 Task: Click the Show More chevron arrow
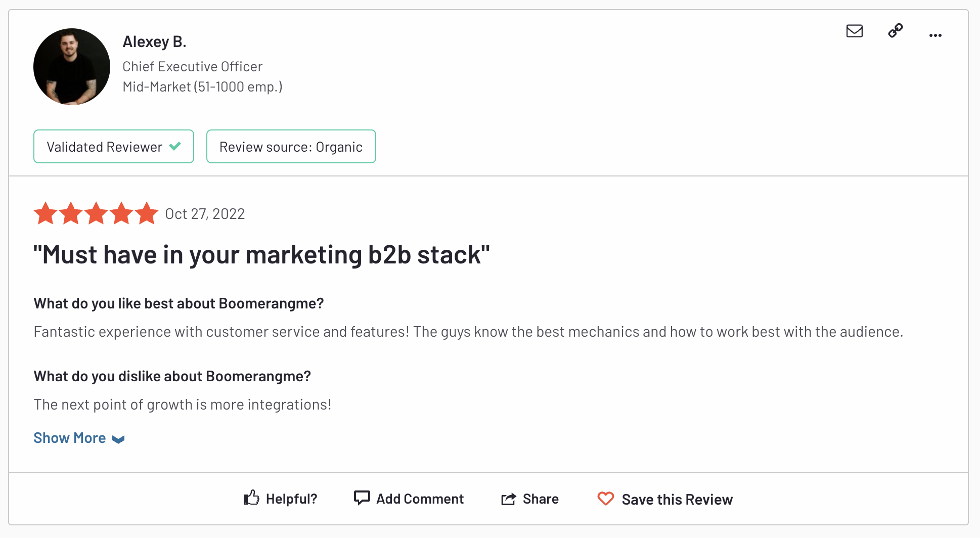(x=118, y=439)
